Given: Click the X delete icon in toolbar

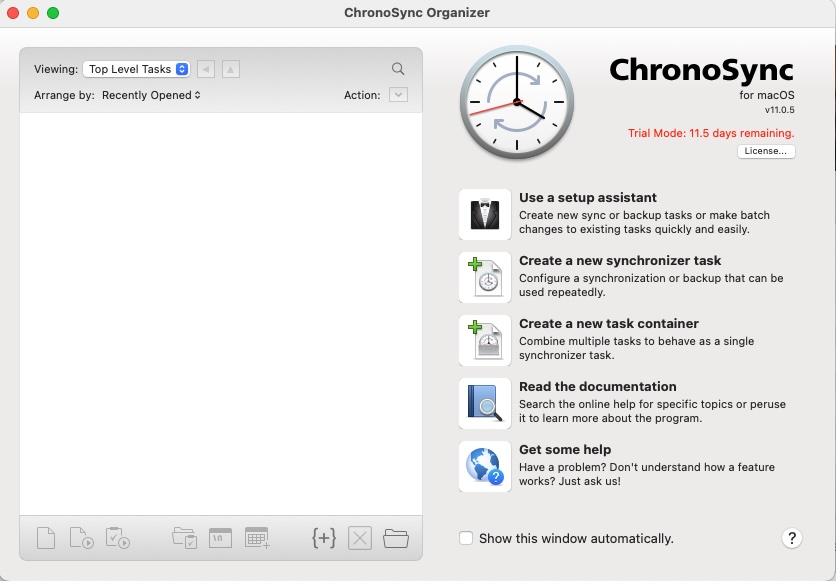Looking at the screenshot, I should click(360, 538).
